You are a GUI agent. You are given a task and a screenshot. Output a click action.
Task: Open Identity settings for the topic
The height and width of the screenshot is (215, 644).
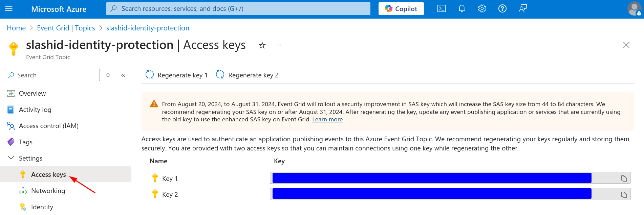42,207
